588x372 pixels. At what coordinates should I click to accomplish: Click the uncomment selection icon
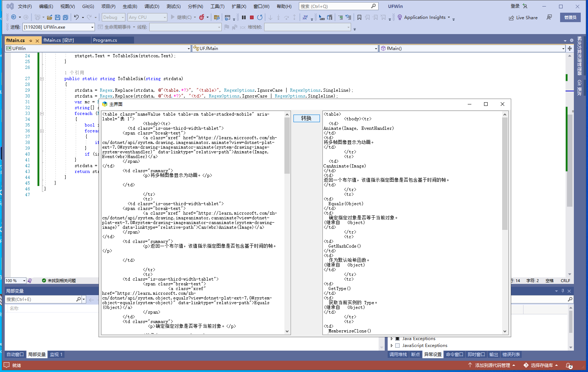349,17
